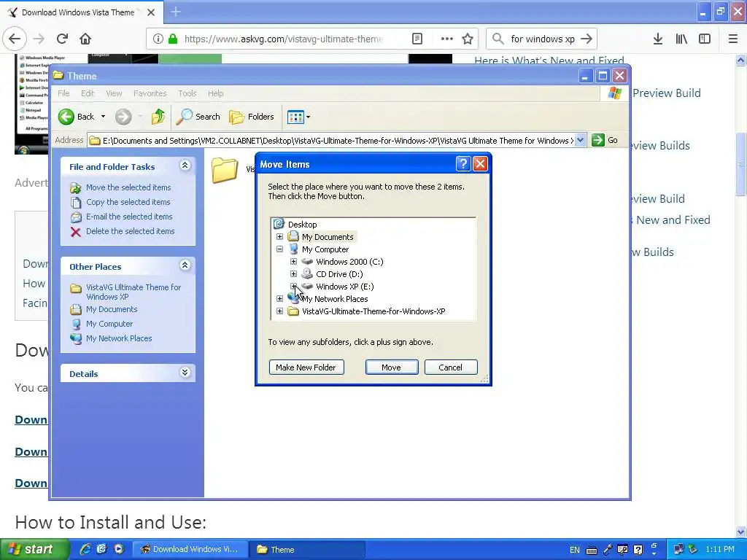Switch to Download Windows Vi... taskbar button

click(189, 549)
